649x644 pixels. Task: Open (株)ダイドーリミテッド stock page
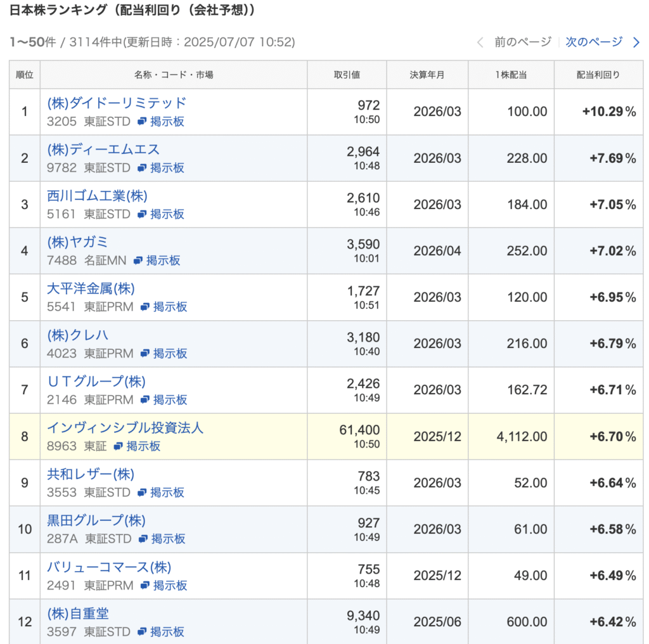(117, 103)
